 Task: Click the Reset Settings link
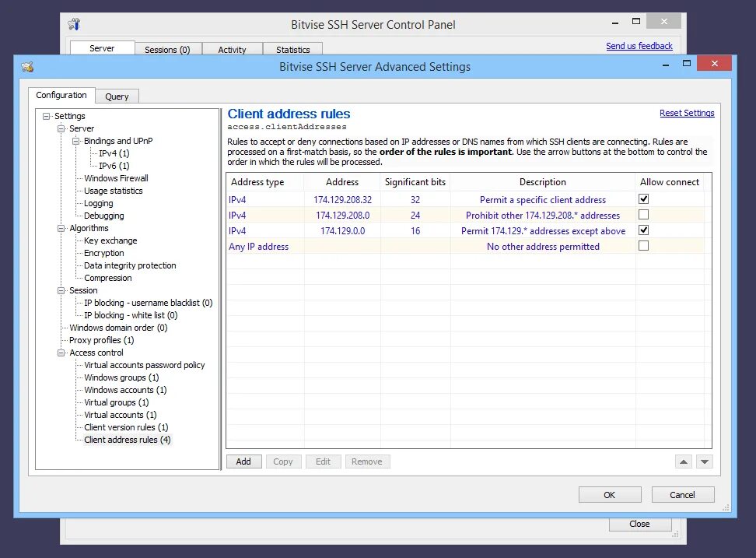pos(687,113)
